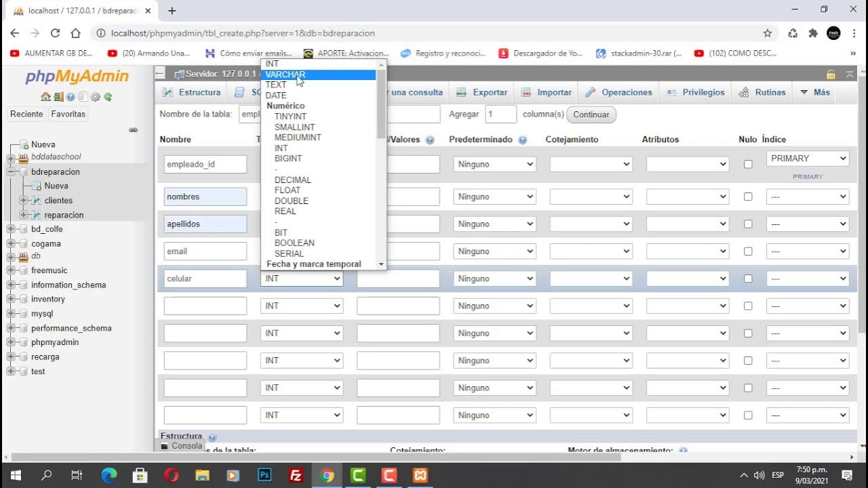Viewport: 868px width, 488px height.
Task: Open the blue help documentation icon
Action: coord(71,97)
